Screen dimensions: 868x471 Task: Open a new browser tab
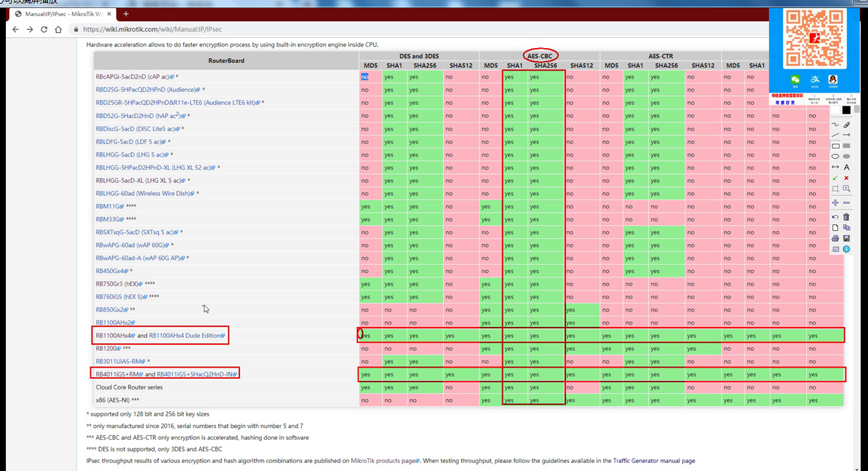(x=126, y=14)
